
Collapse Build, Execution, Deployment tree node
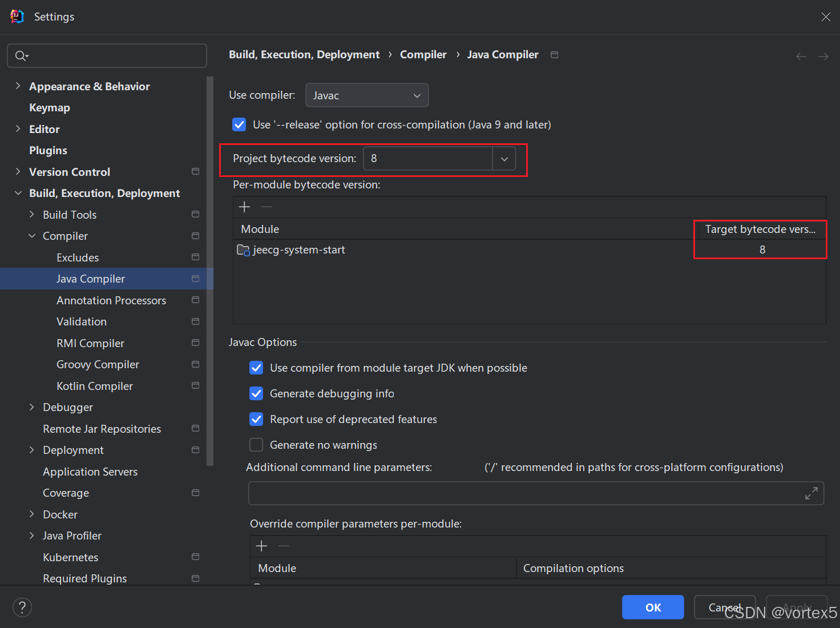18,193
